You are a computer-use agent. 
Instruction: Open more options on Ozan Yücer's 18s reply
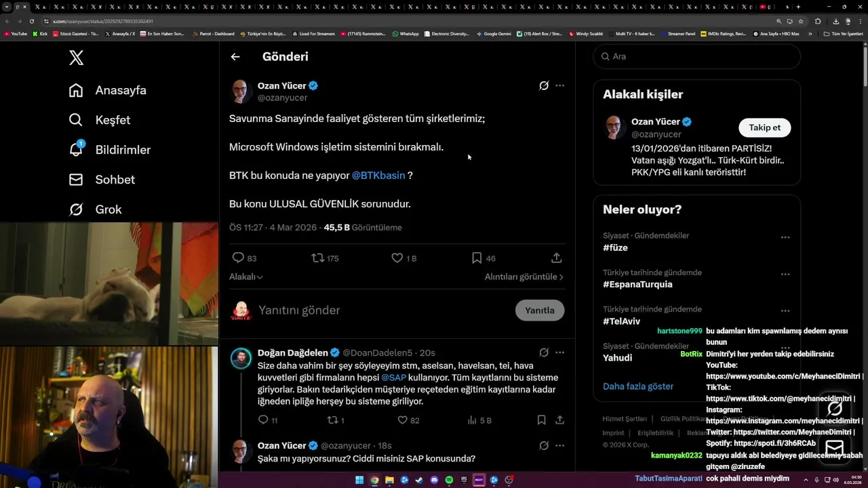559,445
